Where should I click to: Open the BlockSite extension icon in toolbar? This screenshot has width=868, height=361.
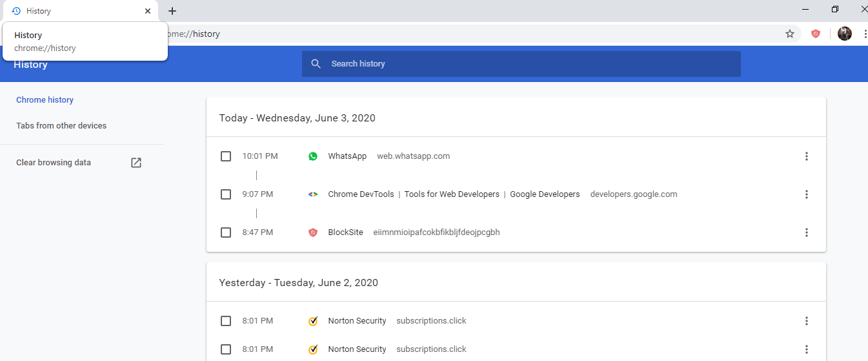816,34
